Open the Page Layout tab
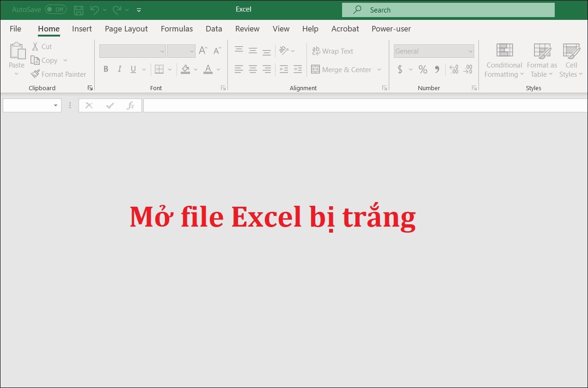This screenshot has width=588, height=388. coord(126,29)
